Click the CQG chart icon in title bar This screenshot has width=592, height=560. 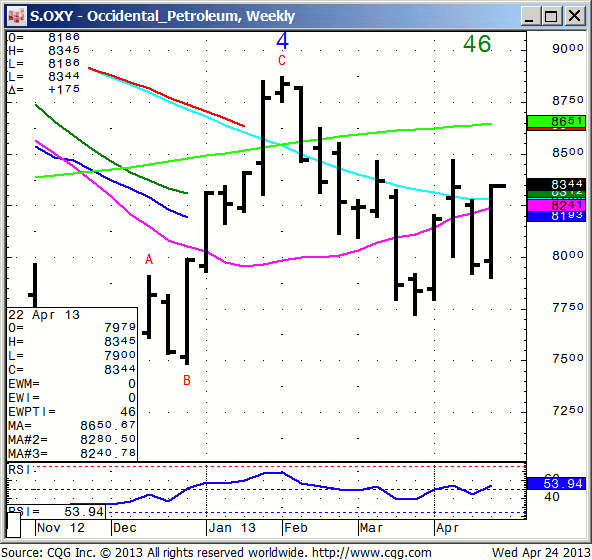(x=17, y=16)
